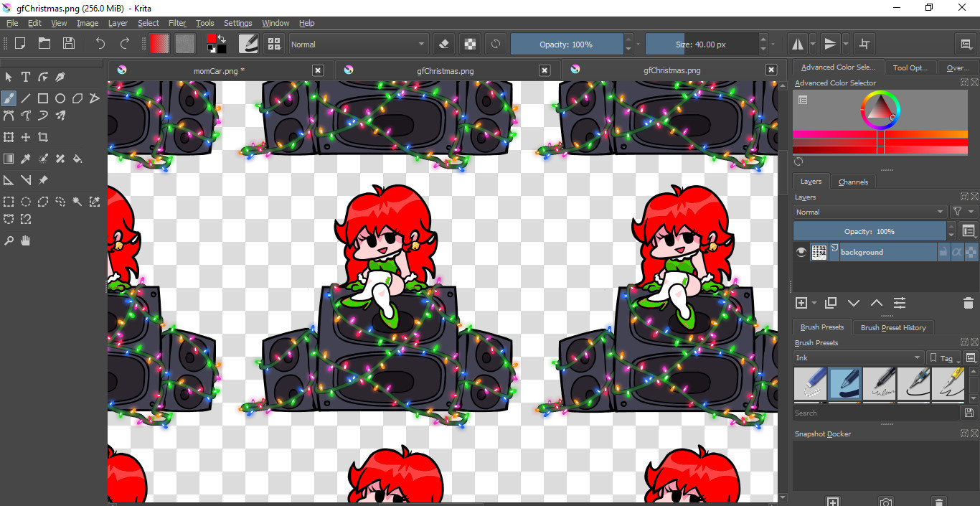Open the Brush Preset History tab
The width and height of the screenshot is (980, 506).
[x=893, y=327]
